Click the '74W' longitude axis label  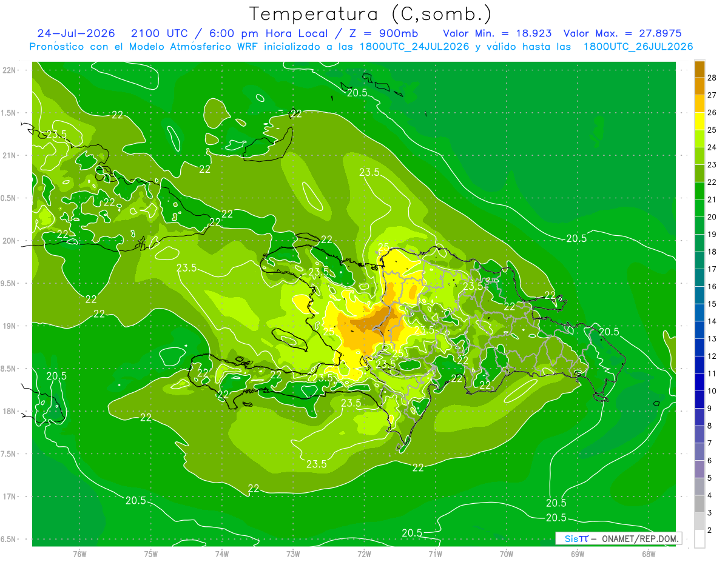tap(222, 554)
